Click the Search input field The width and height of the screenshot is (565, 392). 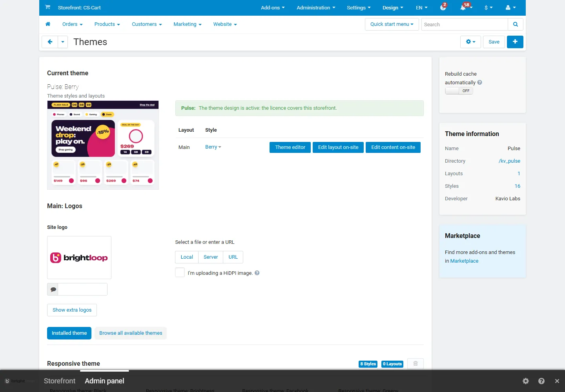[465, 24]
